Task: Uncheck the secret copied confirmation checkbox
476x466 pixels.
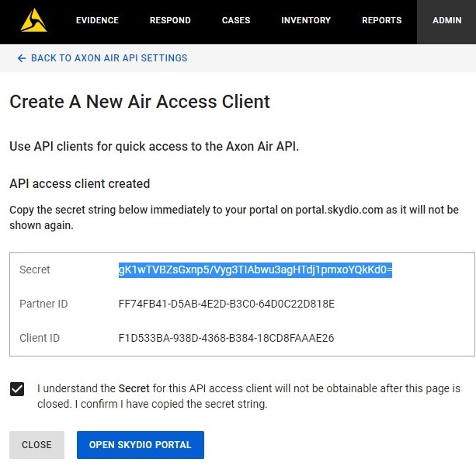Action: (x=17, y=389)
